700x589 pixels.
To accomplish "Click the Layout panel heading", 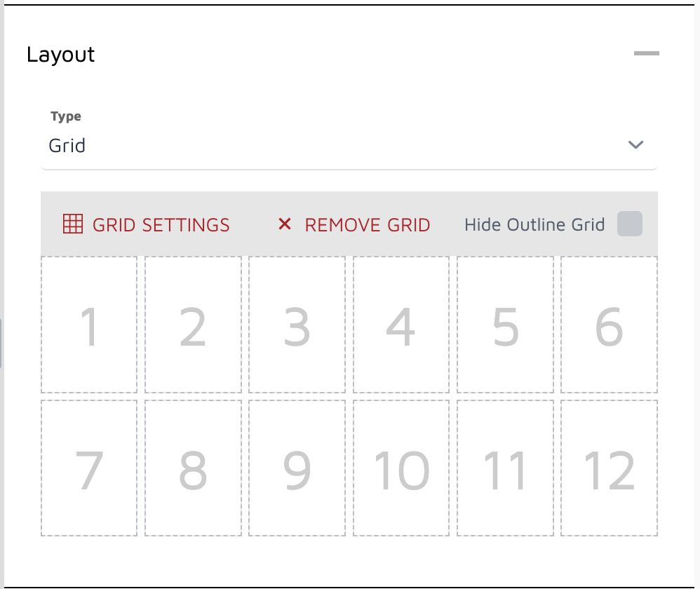I will pyautogui.click(x=60, y=55).
